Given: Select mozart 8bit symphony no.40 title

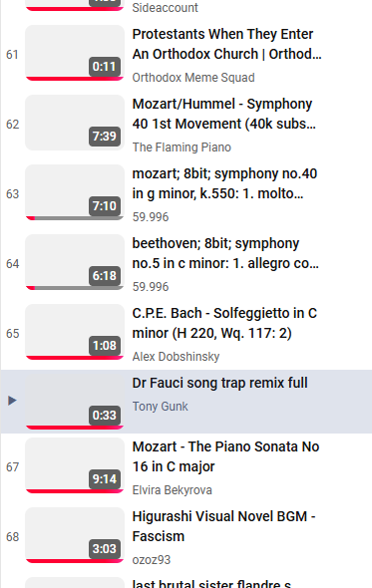Looking at the screenshot, I should [x=224, y=183].
